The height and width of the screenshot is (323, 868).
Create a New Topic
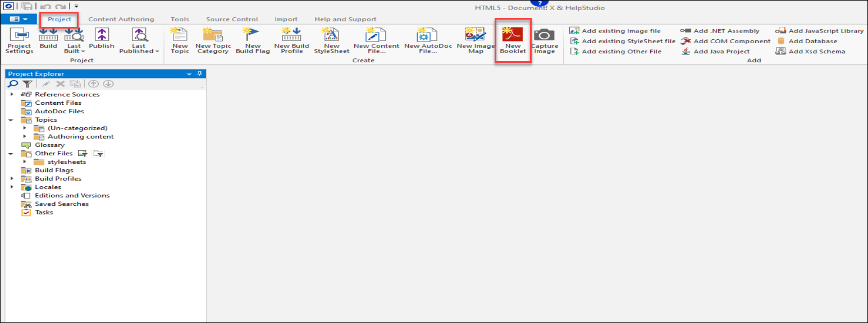(x=180, y=41)
